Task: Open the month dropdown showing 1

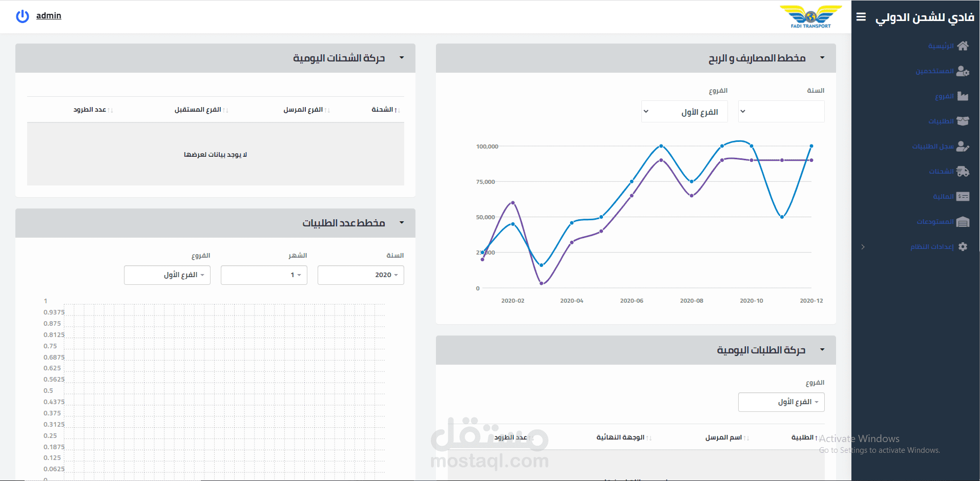Action: tap(264, 275)
